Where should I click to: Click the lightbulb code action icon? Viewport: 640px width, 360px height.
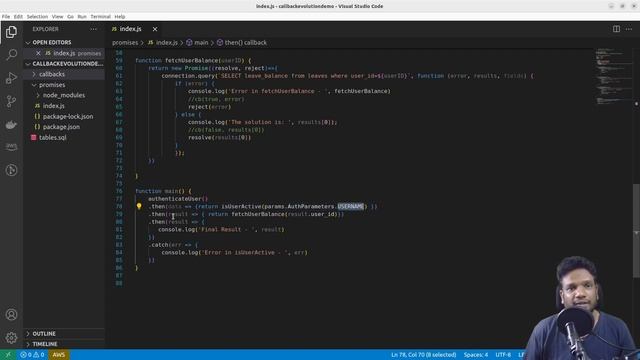pos(139,206)
